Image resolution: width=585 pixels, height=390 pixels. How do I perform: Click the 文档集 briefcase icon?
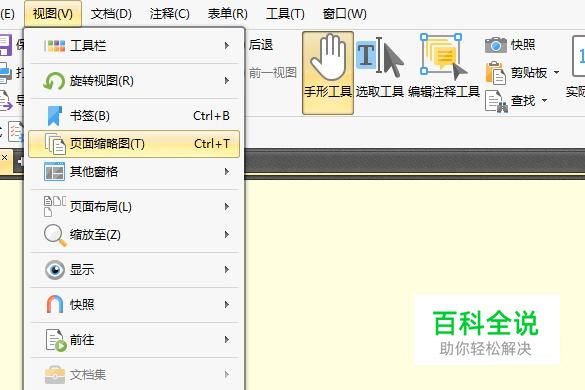(x=55, y=374)
